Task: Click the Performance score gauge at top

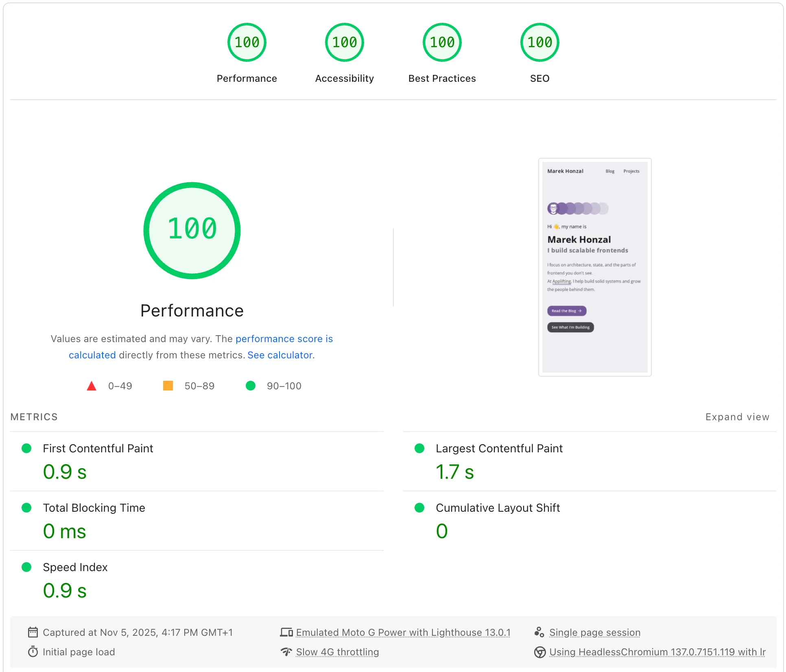Action: point(247,42)
